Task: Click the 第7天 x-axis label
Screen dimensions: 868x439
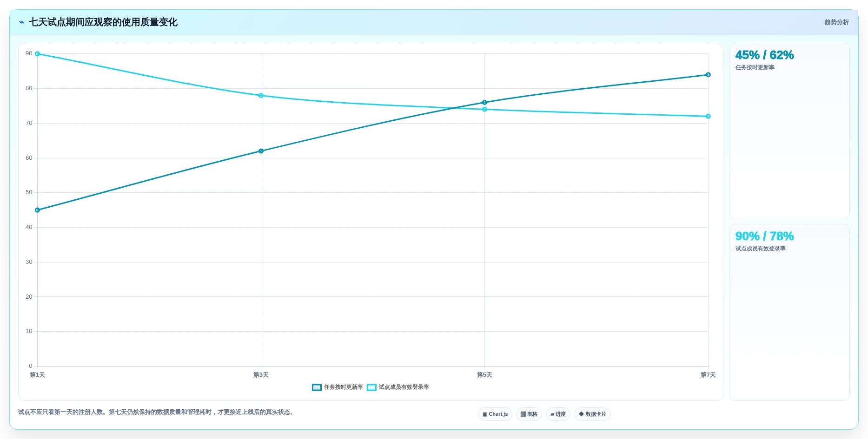Action: pyautogui.click(x=708, y=375)
